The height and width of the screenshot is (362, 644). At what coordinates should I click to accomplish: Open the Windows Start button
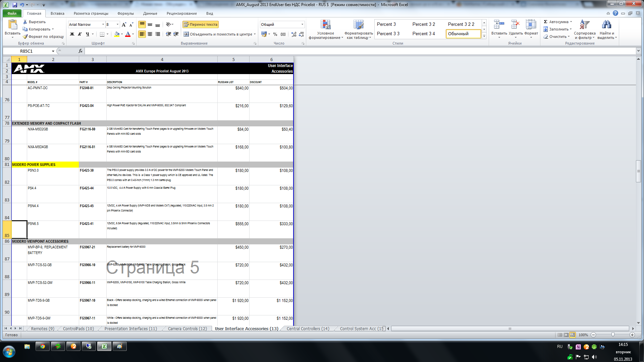click(x=9, y=352)
